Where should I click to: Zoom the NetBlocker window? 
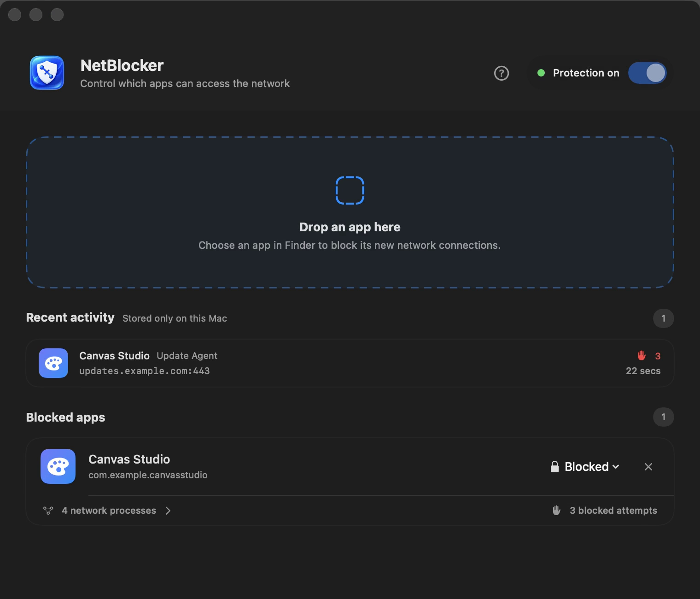[x=57, y=15]
